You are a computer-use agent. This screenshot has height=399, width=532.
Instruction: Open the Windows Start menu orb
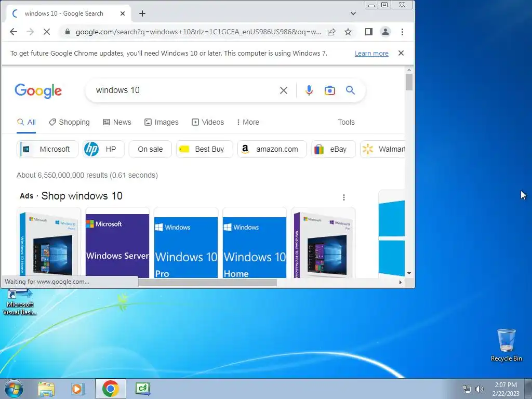14,389
